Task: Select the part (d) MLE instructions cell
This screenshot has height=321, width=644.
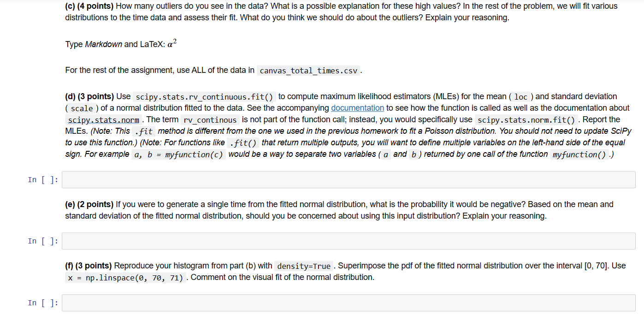Action: pyautogui.click(x=323, y=125)
